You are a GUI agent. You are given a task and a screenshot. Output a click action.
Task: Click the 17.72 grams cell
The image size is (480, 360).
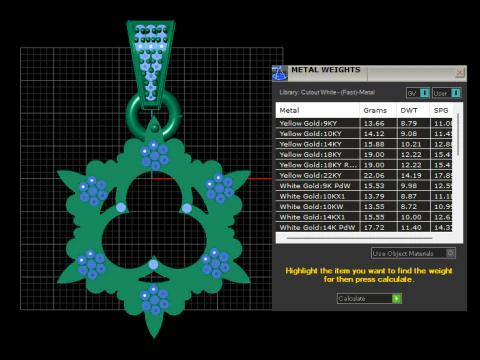378,227
